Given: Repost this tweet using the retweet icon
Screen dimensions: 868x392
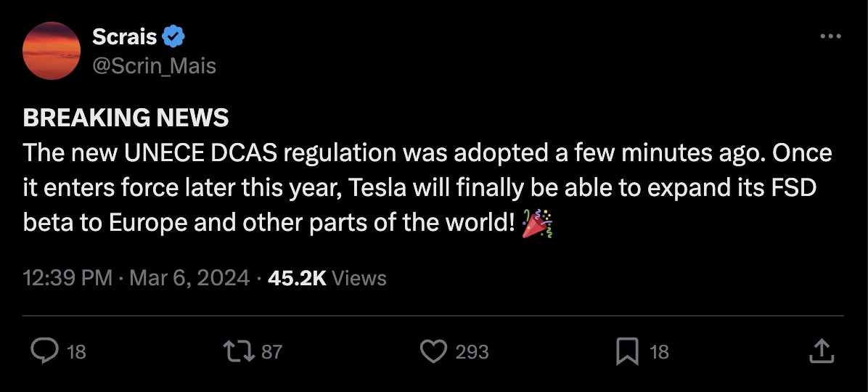Looking at the screenshot, I should (x=239, y=352).
